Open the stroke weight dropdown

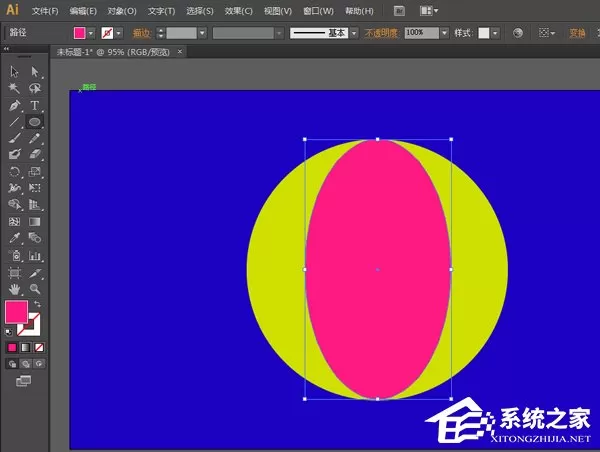(x=202, y=33)
